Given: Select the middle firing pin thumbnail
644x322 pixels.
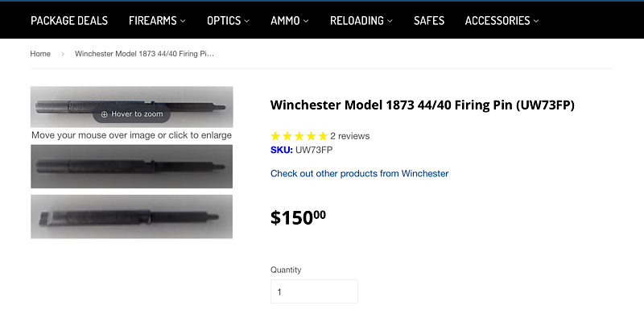Looking at the screenshot, I should click(131, 167).
